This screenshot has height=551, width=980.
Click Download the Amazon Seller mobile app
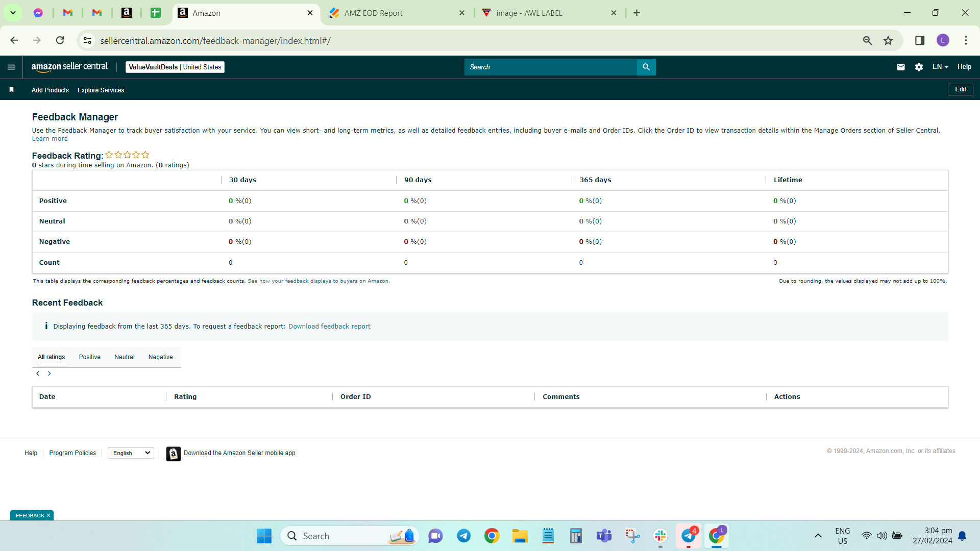click(x=239, y=453)
